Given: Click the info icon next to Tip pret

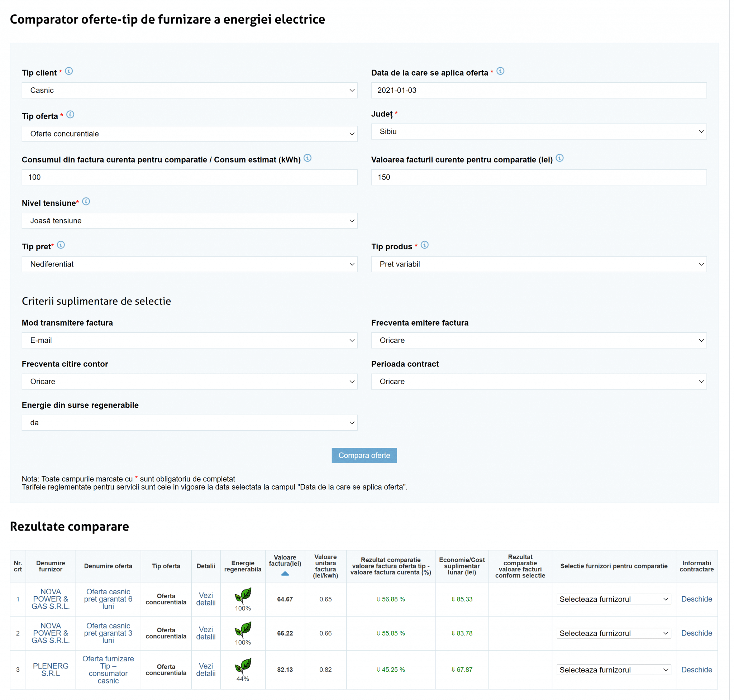Looking at the screenshot, I should click(x=61, y=245).
